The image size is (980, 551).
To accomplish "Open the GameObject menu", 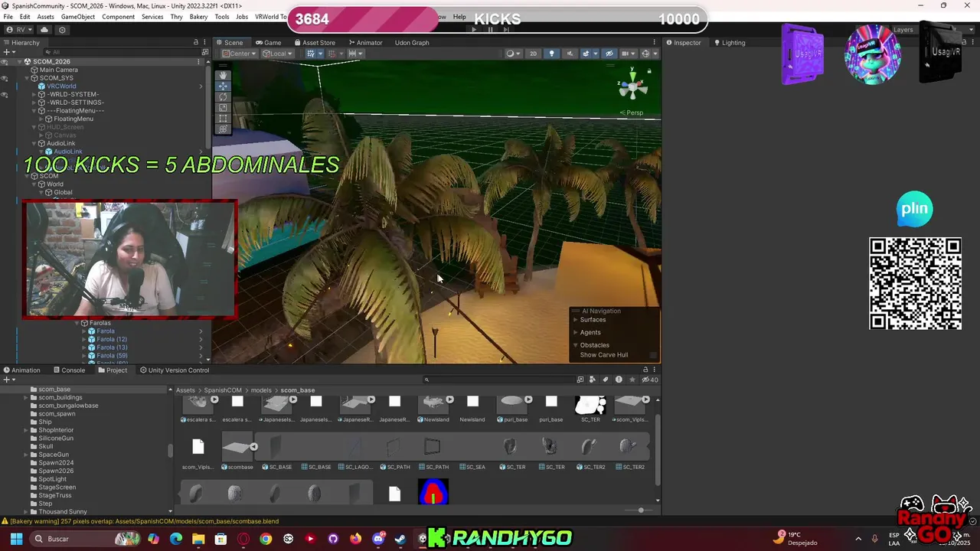I will click(78, 17).
